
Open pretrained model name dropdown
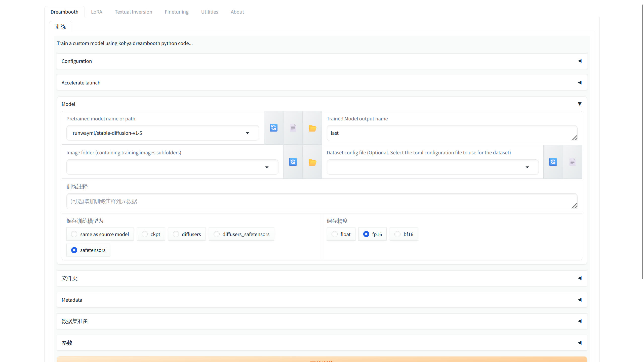click(163, 133)
